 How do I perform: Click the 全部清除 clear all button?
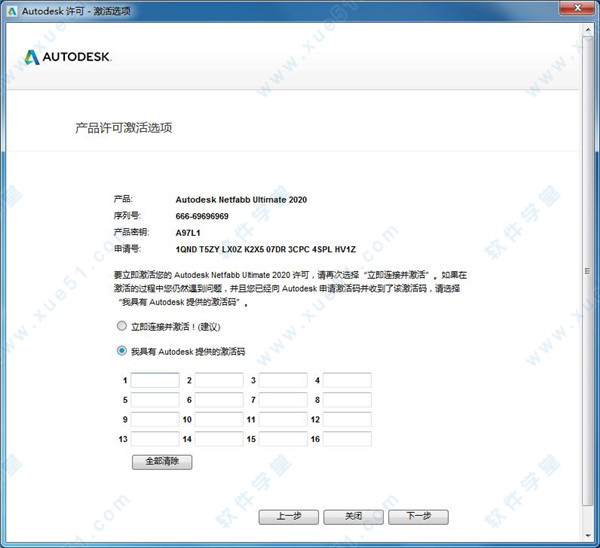point(162,462)
